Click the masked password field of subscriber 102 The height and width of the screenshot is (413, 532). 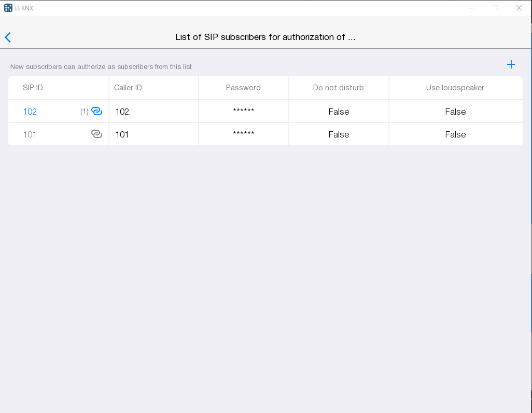243,111
